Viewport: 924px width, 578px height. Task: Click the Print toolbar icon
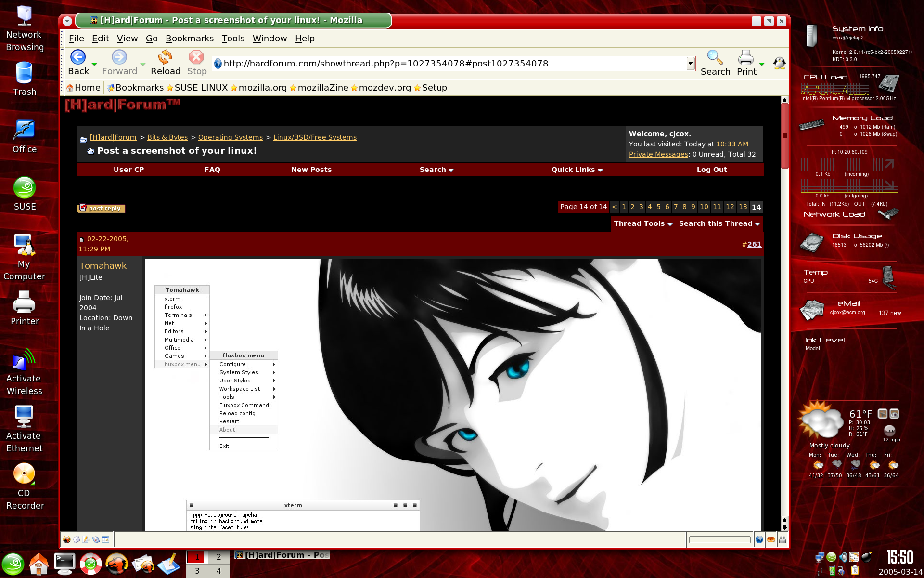pyautogui.click(x=746, y=57)
